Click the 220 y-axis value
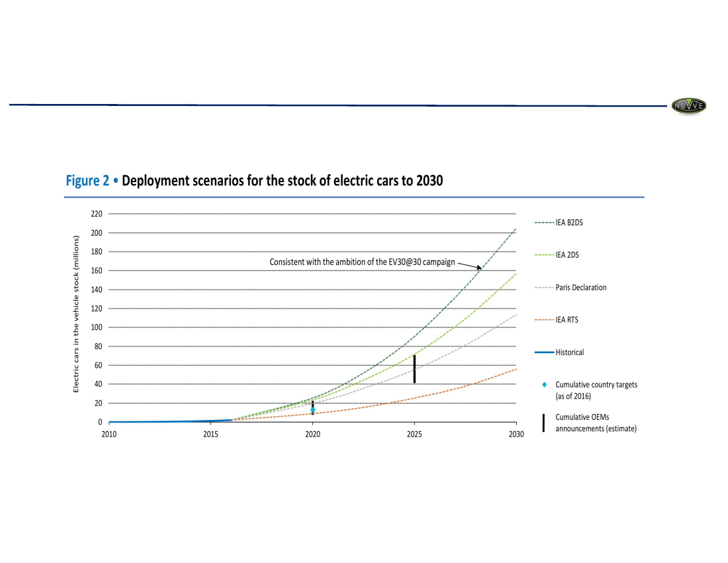This screenshot has height=563, width=728. click(x=97, y=214)
